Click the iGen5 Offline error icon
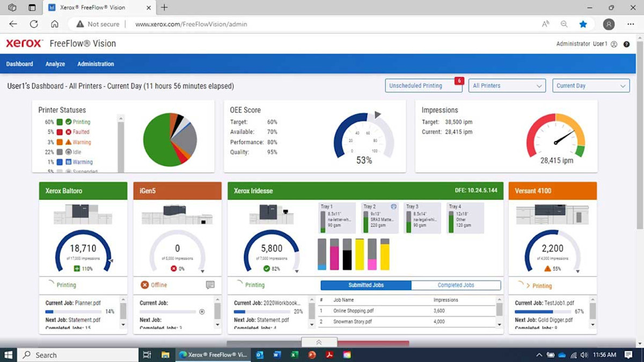The height and width of the screenshot is (362, 644). tap(144, 285)
